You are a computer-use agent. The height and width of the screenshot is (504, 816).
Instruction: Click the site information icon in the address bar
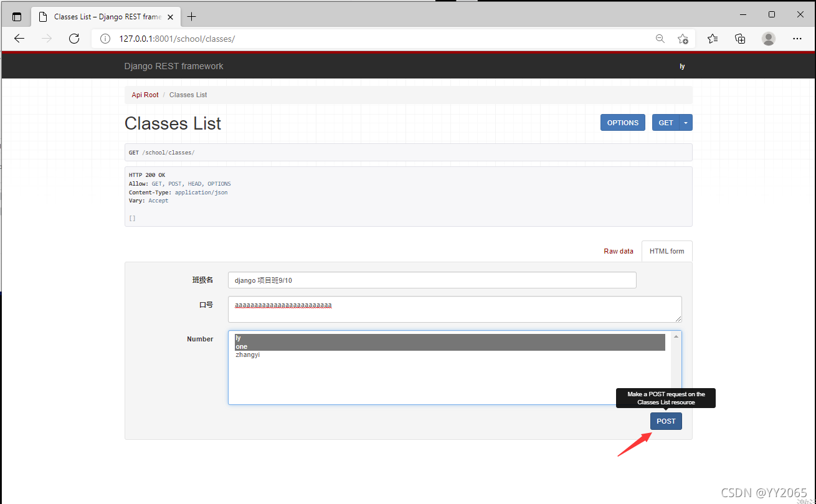[x=106, y=39]
